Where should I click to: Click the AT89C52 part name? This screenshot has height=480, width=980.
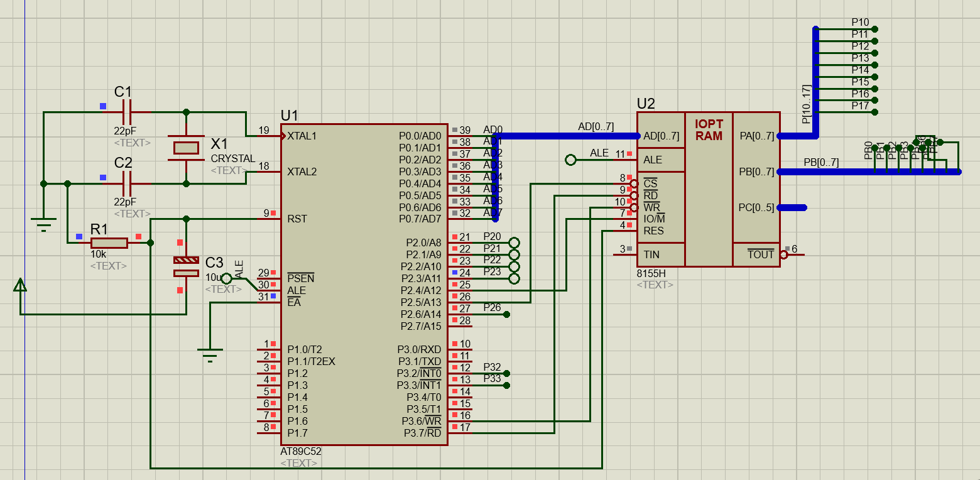pos(301,451)
